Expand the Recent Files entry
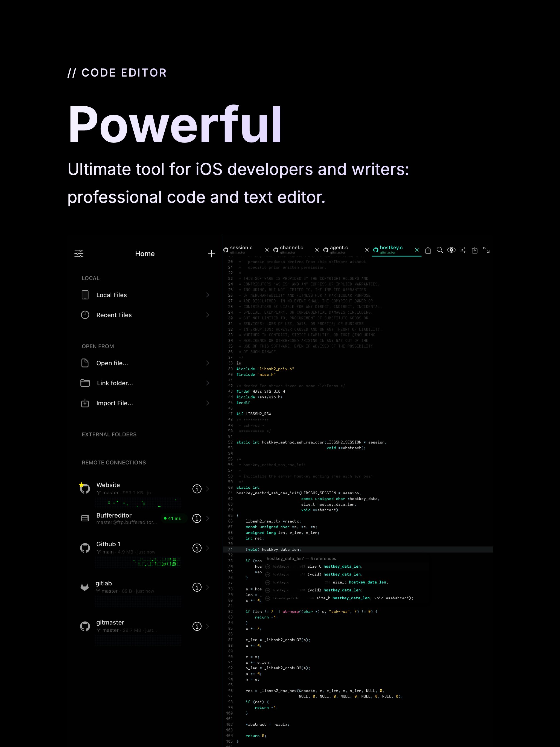The width and height of the screenshot is (560, 747). tap(207, 315)
